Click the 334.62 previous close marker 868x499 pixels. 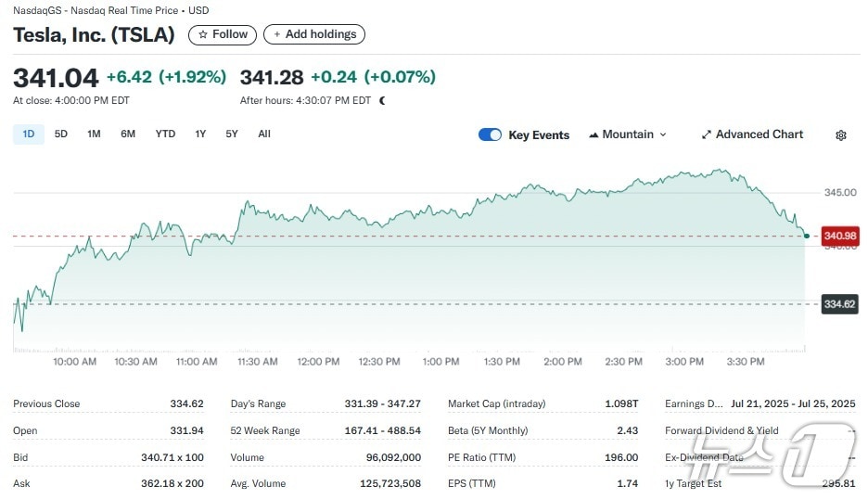pos(839,303)
